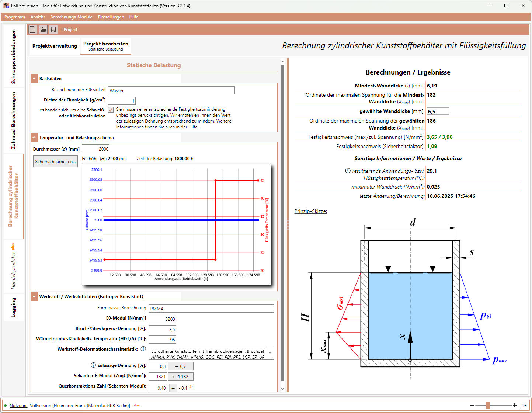Click scroll-down arrow of left panel
This screenshot has height=413, width=532.
(x=283, y=389)
